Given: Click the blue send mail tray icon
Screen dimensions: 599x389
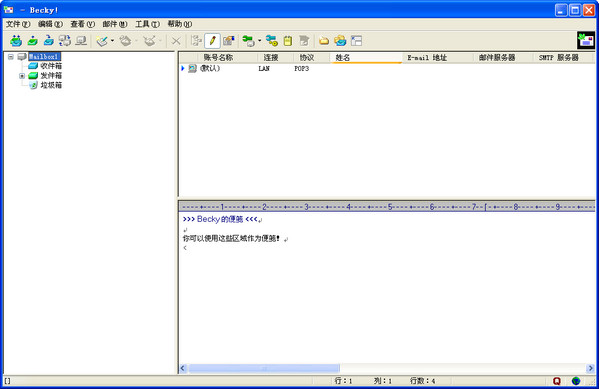Looking at the screenshot, I should pos(49,41).
